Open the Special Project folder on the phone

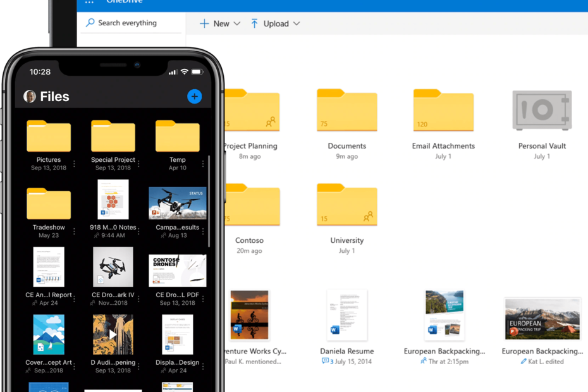[x=113, y=136]
